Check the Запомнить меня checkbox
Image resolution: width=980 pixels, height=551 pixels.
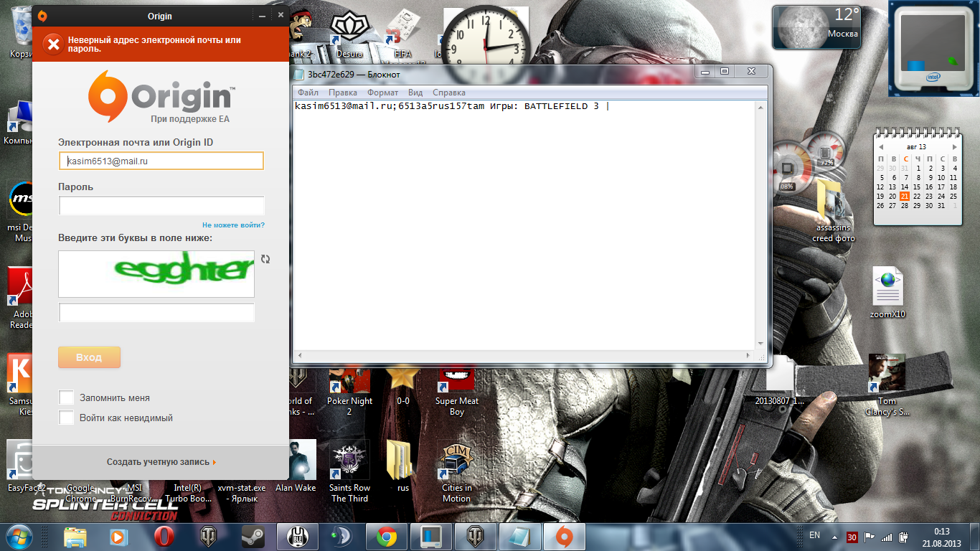[67, 397]
